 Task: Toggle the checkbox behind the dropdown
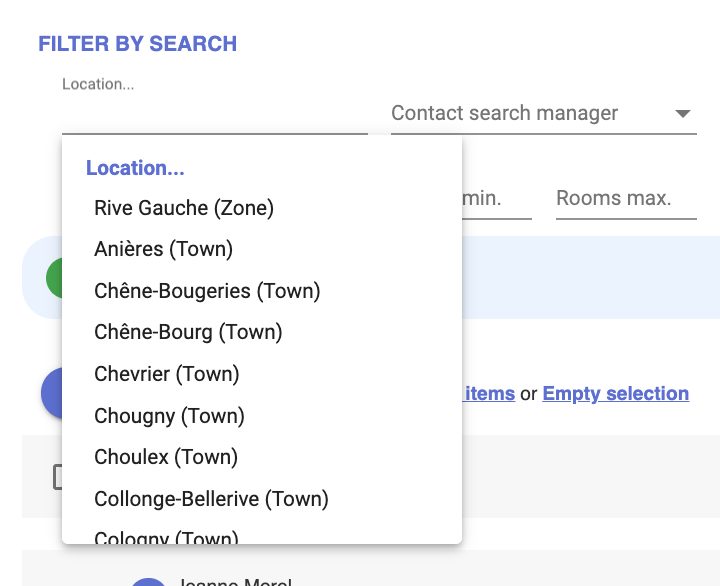[x=57, y=477]
